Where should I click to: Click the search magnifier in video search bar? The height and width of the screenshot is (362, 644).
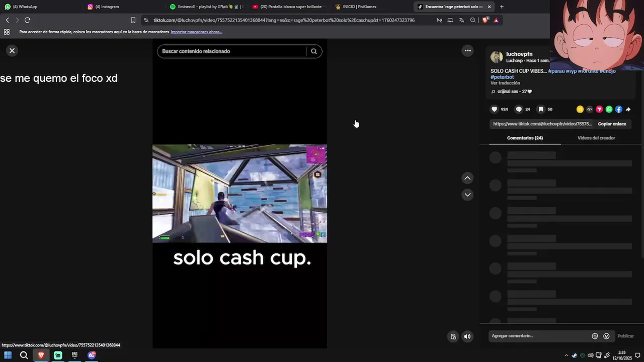point(314,51)
